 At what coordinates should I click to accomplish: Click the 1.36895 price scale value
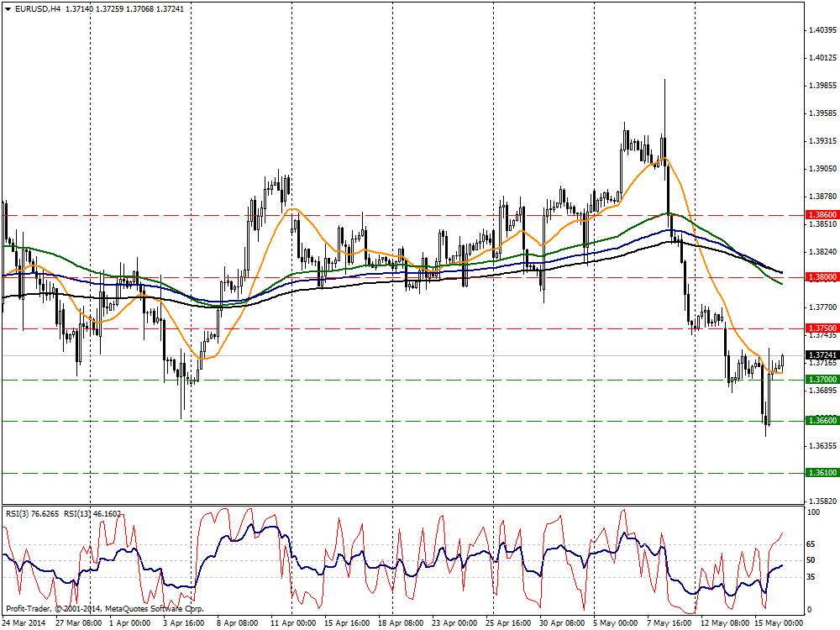pos(823,391)
